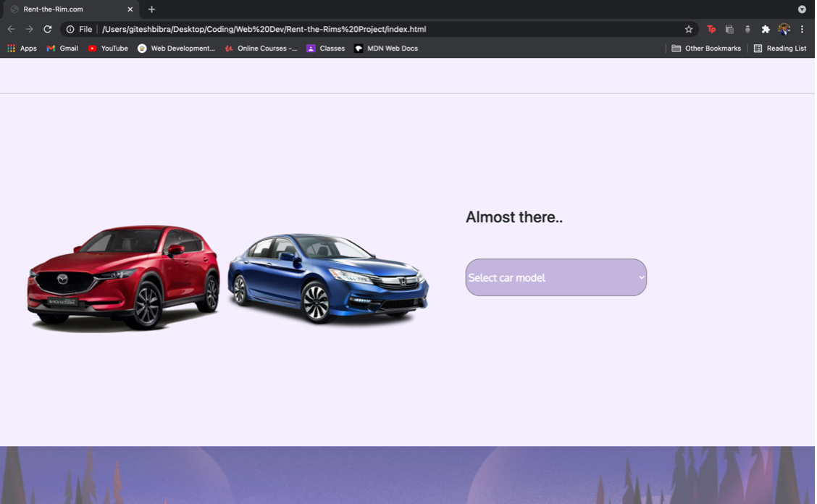Open a new browser tab

pos(151,9)
